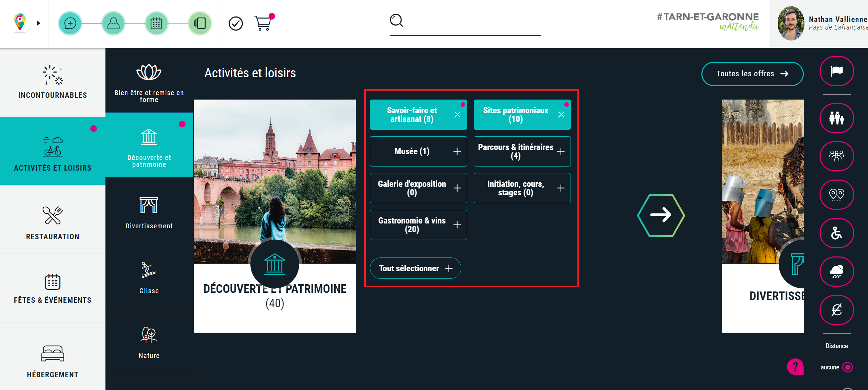This screenshot has width=868, height=390.
Task: Select the calendar step icon
Action: (x=156, y=23)
